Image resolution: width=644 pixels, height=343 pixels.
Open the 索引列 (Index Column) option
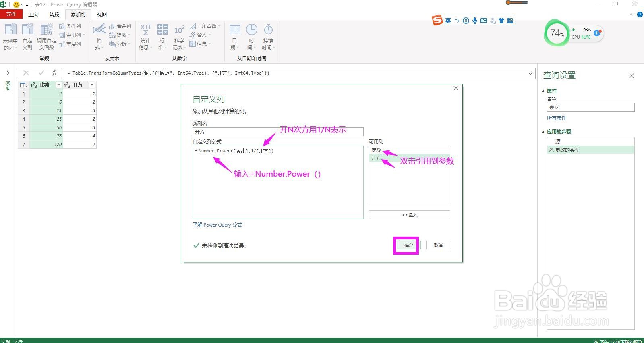(x=72, y=35)
